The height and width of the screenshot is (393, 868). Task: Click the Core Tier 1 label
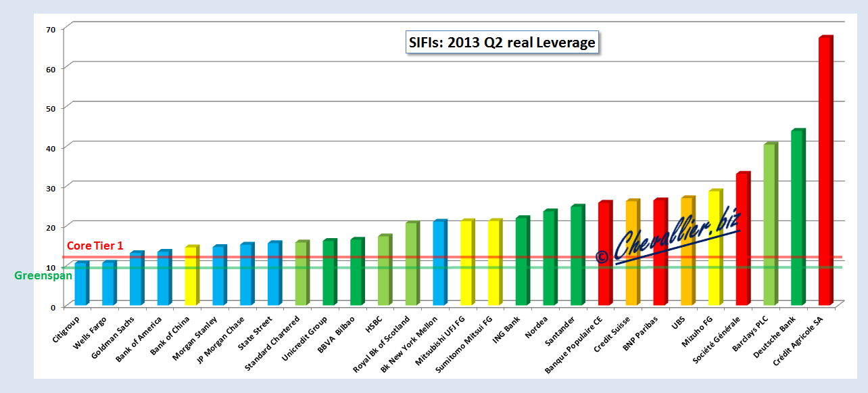point(95,246)
